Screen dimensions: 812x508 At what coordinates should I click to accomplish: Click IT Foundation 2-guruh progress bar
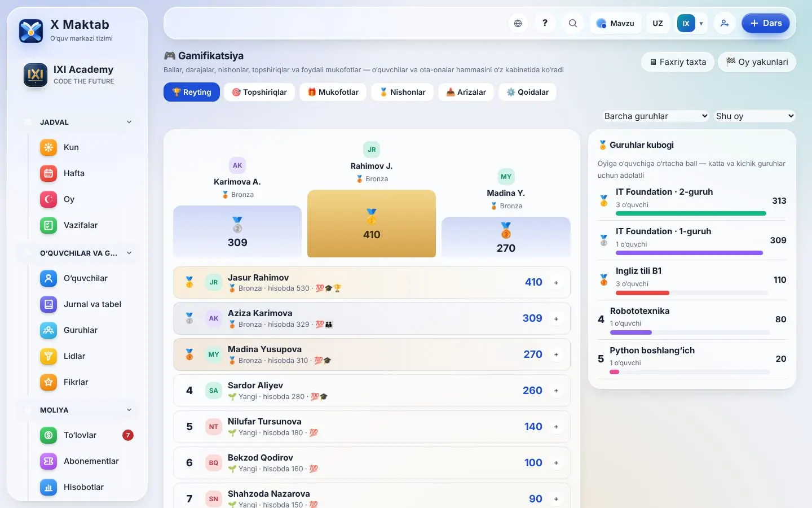click(x=691, y=213)
